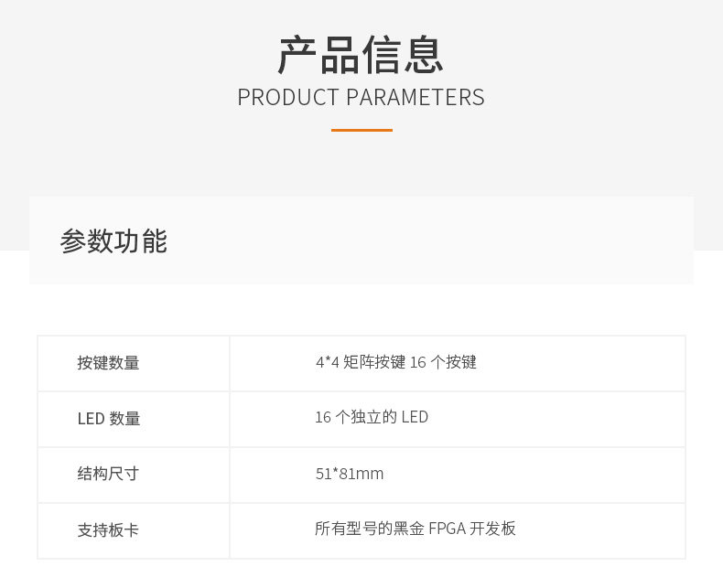Click the PRODUCT PARAMETERS subtitle

click(361, 98)
